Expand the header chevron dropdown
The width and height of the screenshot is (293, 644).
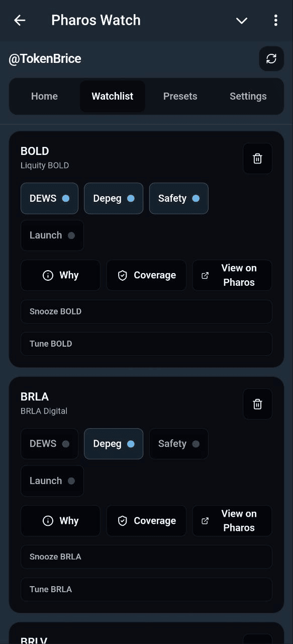coord(242,20)
